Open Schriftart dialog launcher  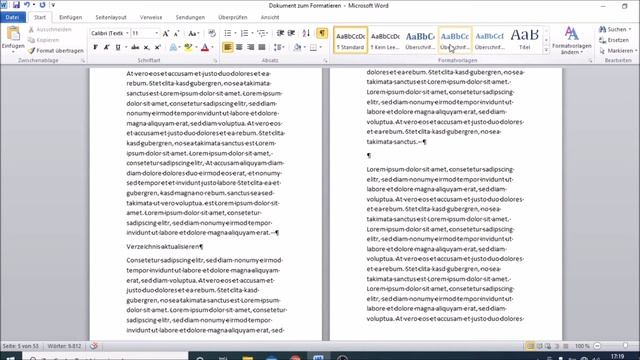pos(215,60)
